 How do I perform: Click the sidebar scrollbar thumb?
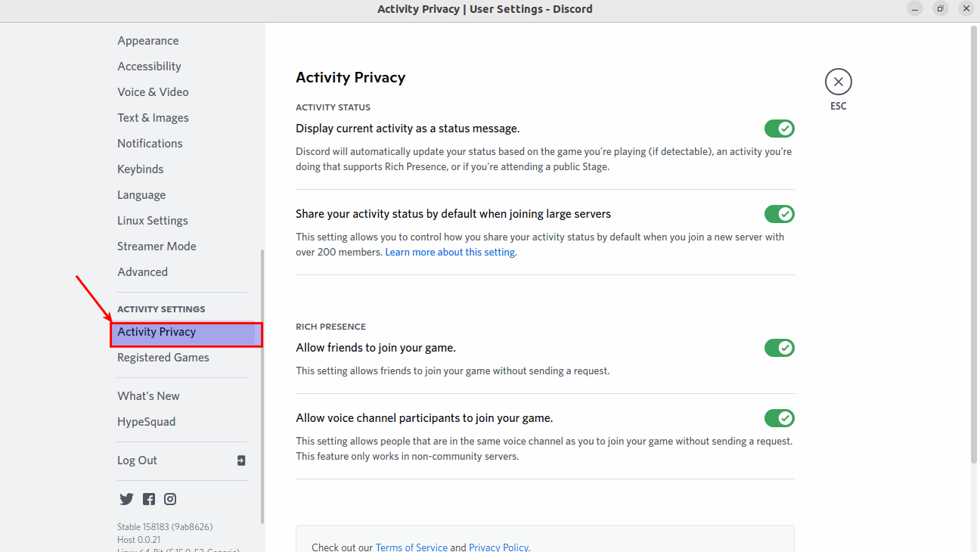[262, 386]
